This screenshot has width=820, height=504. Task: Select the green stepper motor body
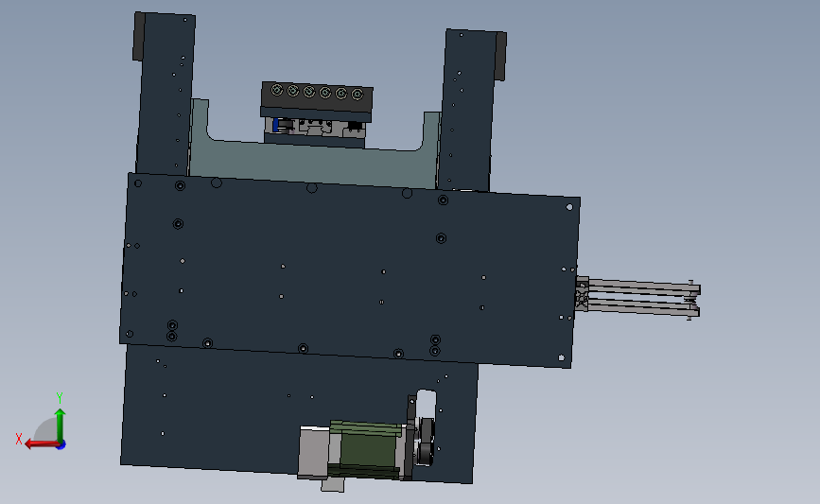click(367, 449)
